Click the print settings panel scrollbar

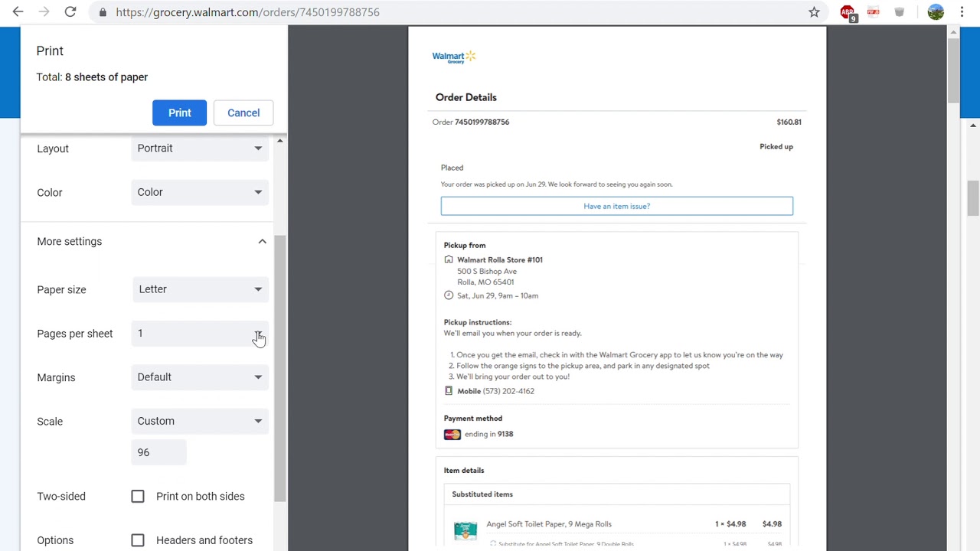(x=280, y=367)
